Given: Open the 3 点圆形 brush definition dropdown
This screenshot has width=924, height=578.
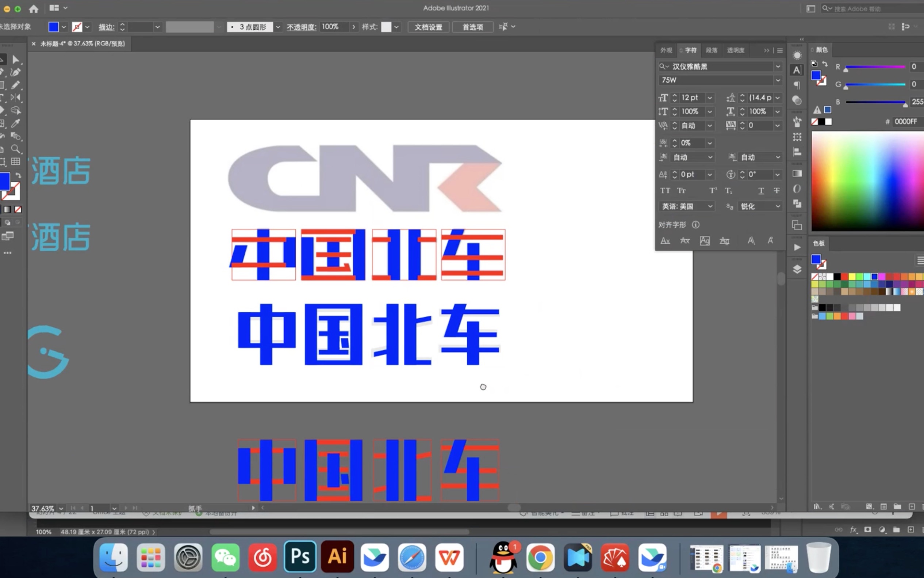Looking at the screenshot, I should pyautogui.click(x=278, y=27).
